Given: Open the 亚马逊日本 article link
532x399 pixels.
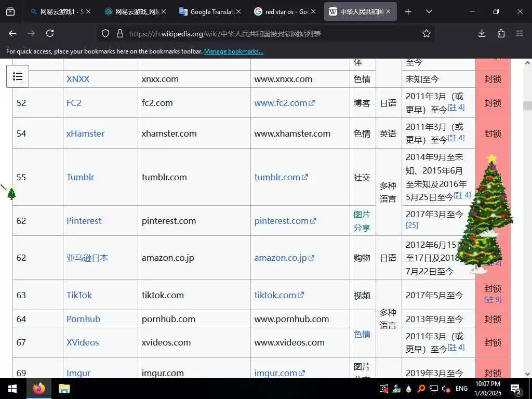Looking at the screenshot, I should click(87, 258).
